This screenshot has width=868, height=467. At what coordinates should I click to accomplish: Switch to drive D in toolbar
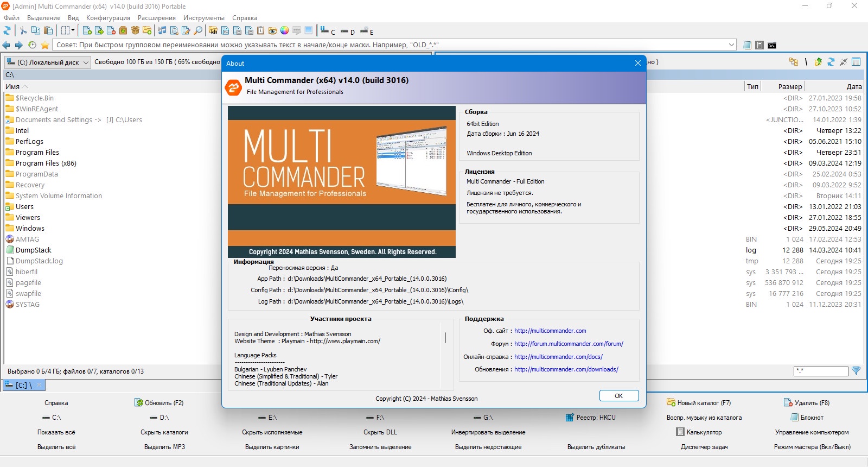click(x=348, y=31)
